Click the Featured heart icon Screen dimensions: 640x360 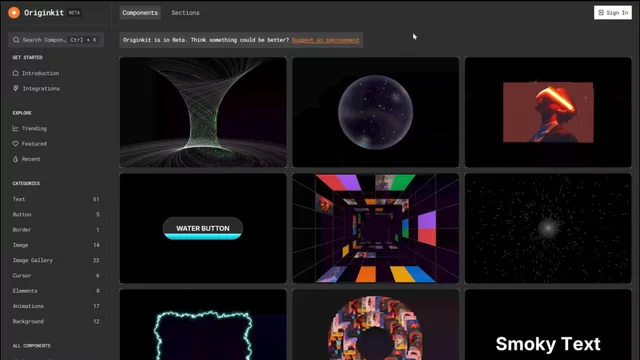[x=16, y=144]
